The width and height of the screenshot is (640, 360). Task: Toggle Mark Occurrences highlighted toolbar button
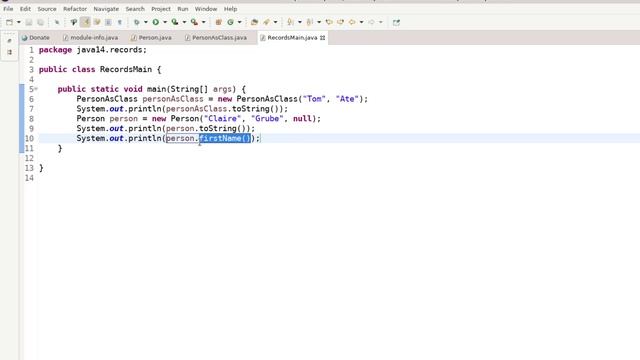pos(86,22)
